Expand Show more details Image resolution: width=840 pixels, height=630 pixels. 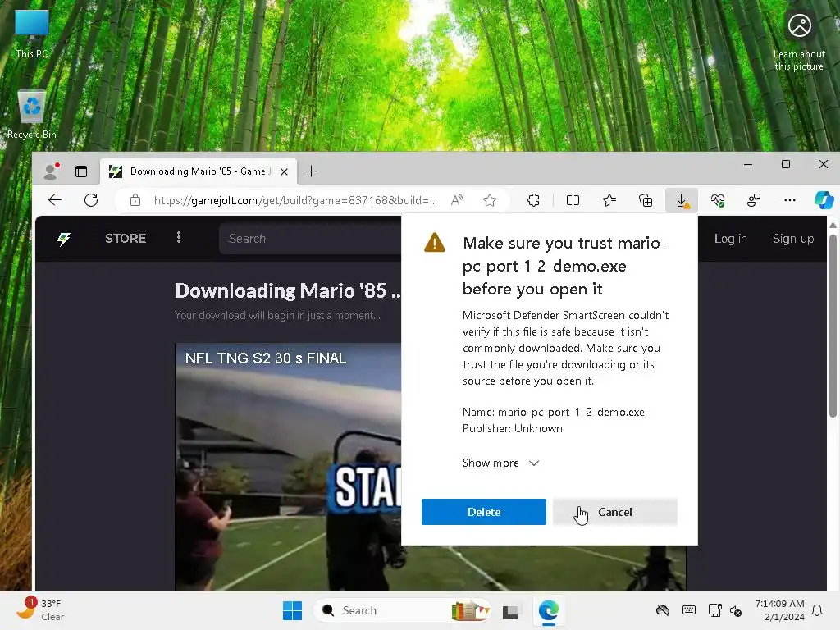coord(501,463)
